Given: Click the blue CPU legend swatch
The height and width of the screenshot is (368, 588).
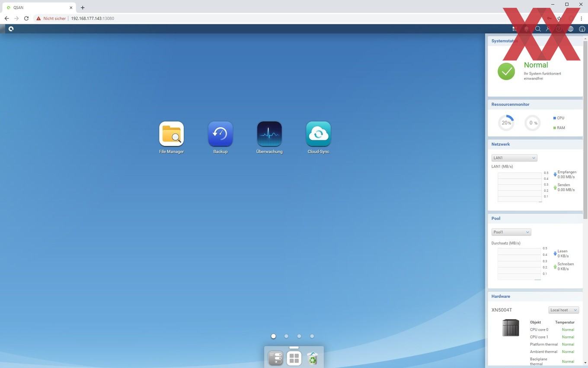Looking at the screenshot, I should pos(554,118).
